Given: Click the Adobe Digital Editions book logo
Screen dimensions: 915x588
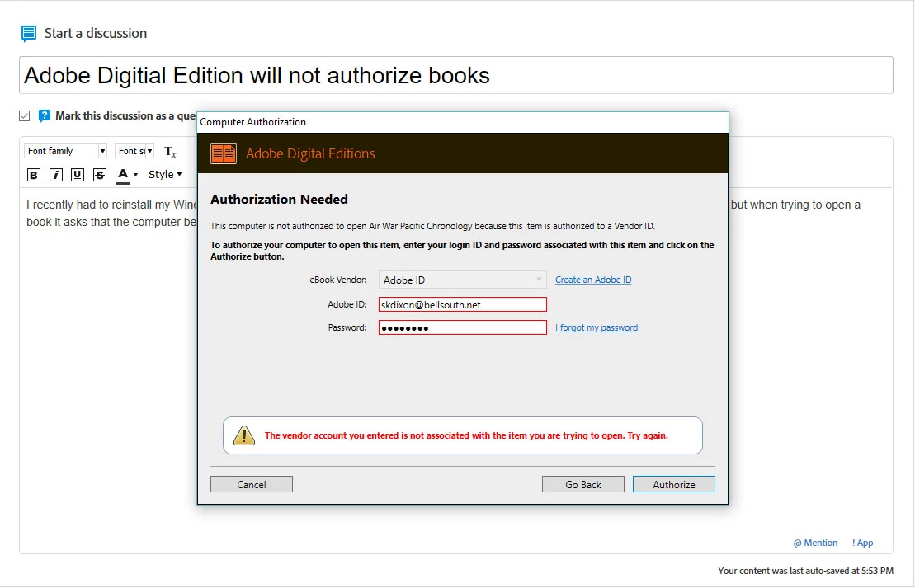Looking at the screenshot, I should [224, 153].
